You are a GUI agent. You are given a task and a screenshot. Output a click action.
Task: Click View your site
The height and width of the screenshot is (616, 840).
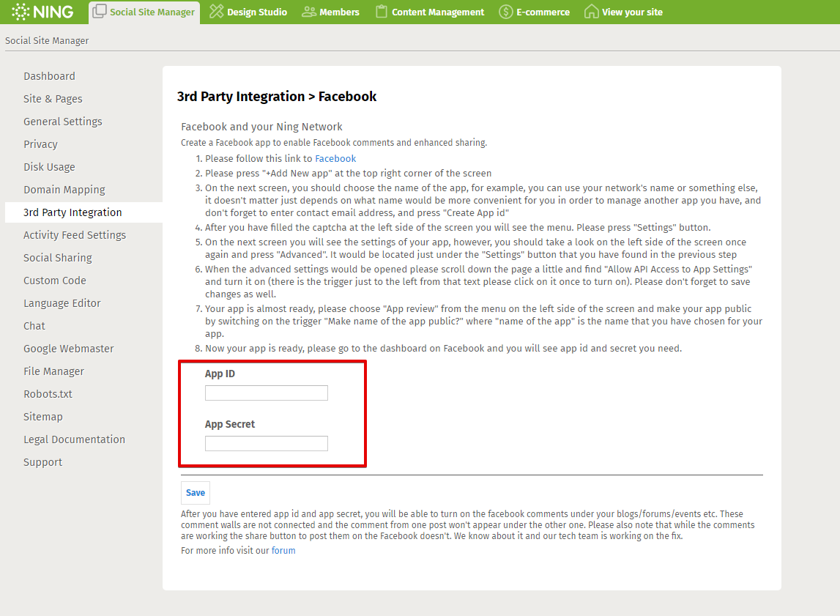pos(623,12)
